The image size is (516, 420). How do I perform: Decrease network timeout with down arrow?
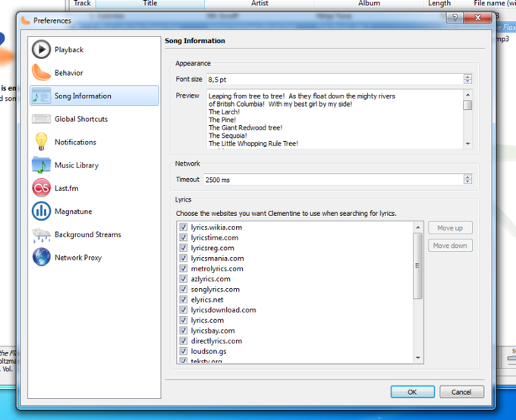coord(467,181)
